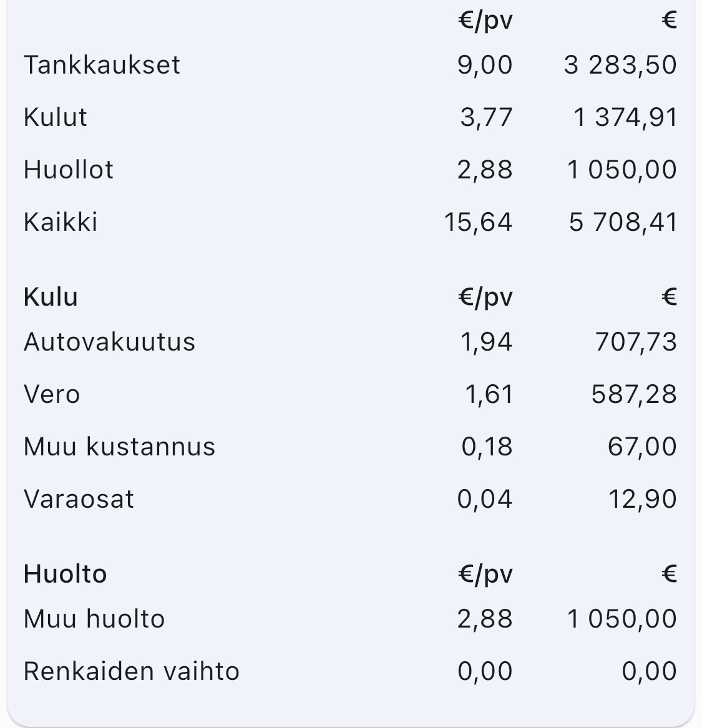
Task: Select the Kaikki total row
Action: click(x=351, y=222)
